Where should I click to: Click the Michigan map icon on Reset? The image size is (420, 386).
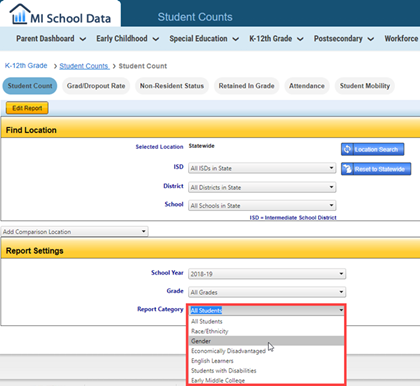(x=347, y=169)
